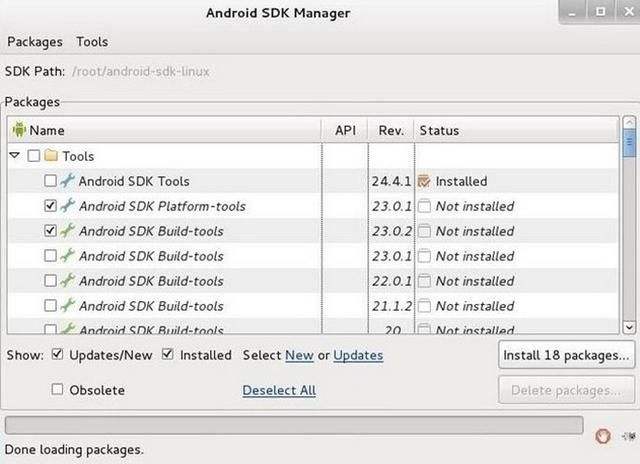This screenshot has width=640, height=464.
Task: Click scrollbar up arrow of package list
Action: [x=629, y=122]
